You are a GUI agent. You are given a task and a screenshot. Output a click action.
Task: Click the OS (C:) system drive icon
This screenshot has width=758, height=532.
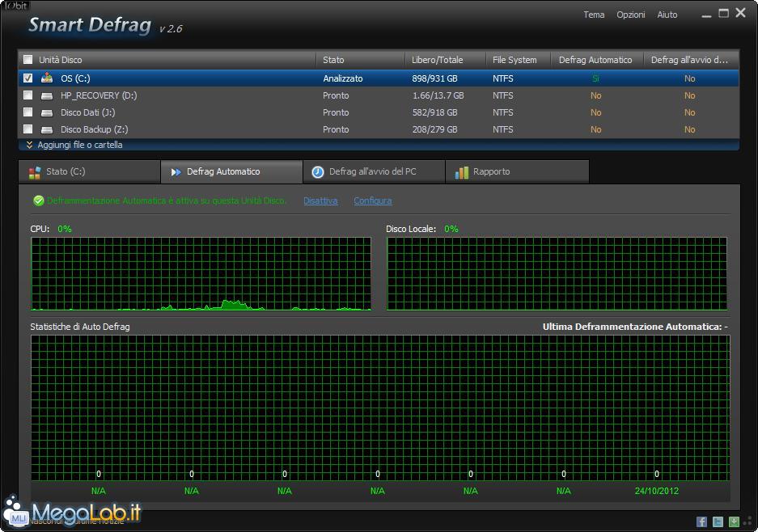(x=47, y=78)
